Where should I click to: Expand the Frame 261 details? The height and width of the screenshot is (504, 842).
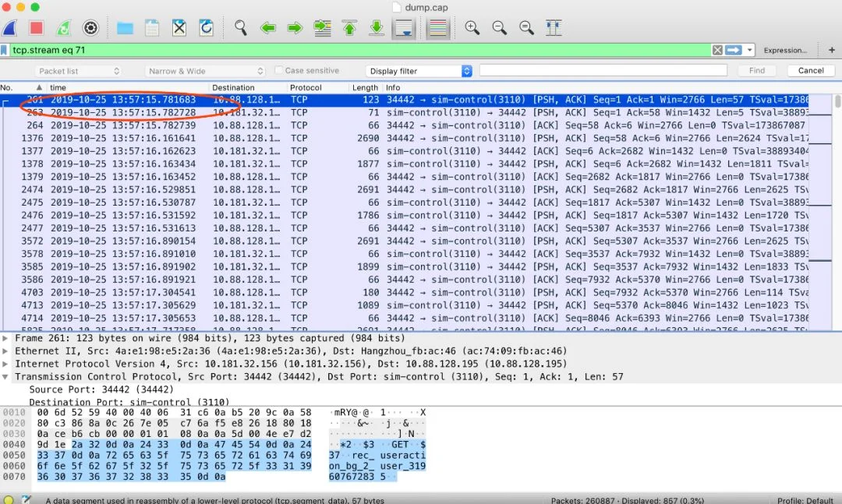tap(5, 338)
